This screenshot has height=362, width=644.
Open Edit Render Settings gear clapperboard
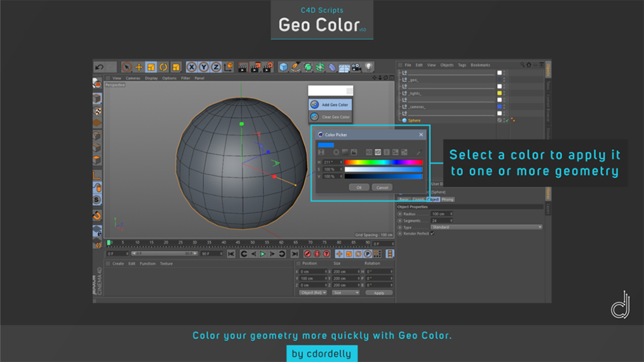267,67
